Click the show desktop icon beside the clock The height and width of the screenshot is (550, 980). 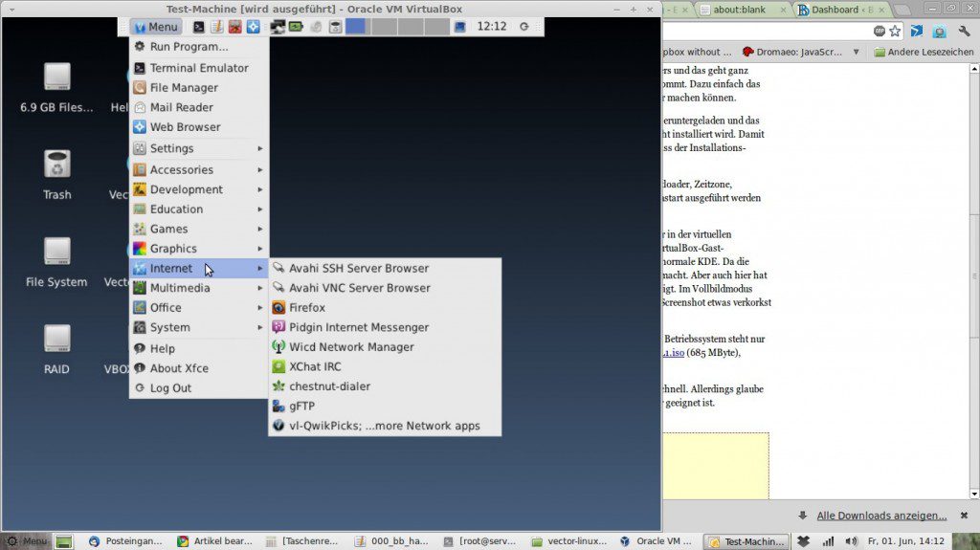click(460, 27)
